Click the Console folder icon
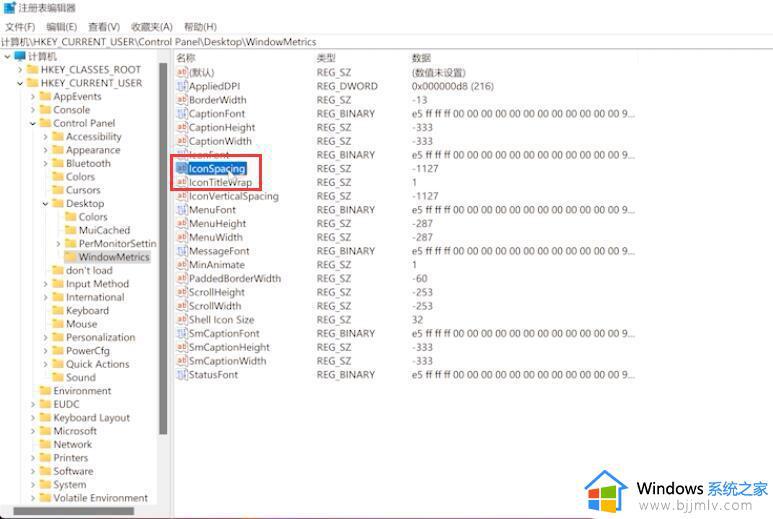 (45, 109)
